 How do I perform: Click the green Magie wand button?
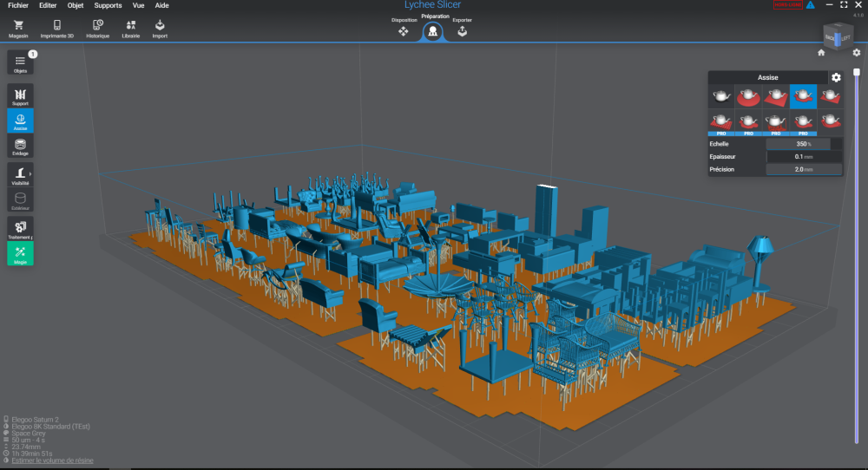pyautogui.click(x=20, y=252)
